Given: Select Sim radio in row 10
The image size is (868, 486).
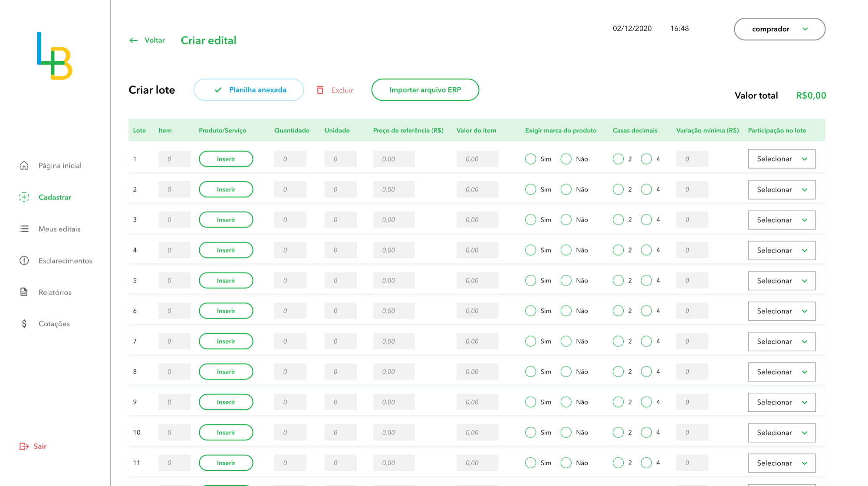Looking at the screenshot, I should (x=530, y=432).
